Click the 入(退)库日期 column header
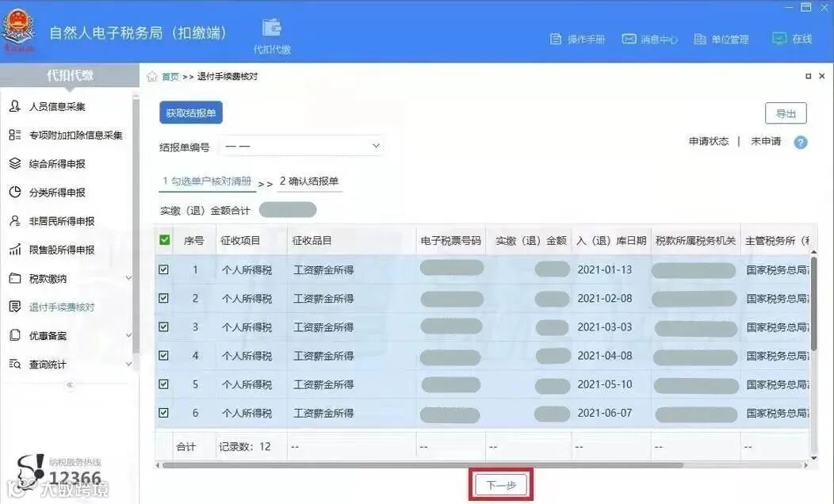This screenshot has height=504, width=834. tap(611, 241)
